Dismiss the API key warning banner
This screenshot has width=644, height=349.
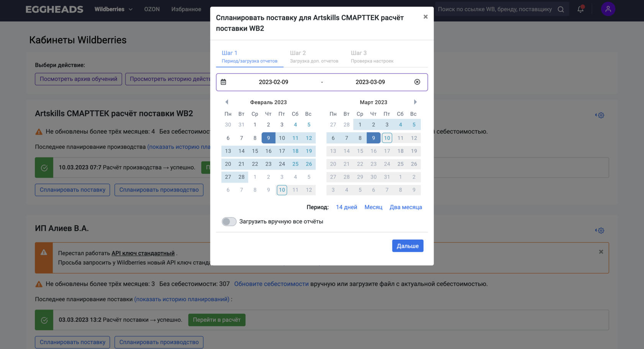click(601, 252)
